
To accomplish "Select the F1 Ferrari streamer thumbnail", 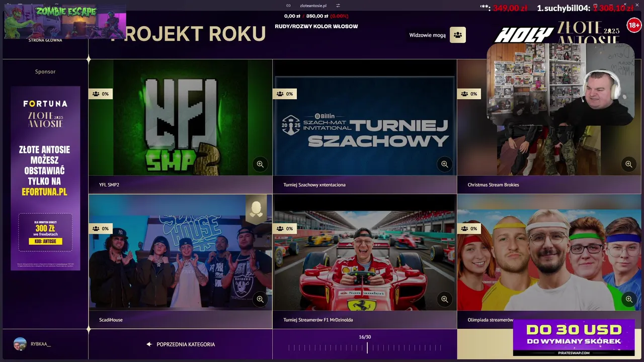I will point(365,252).
